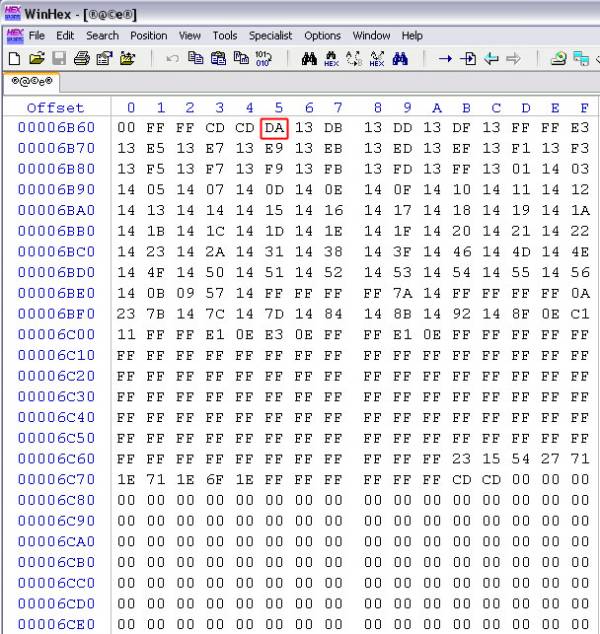This screenshot has width=600, height=634.
Task: Click the Forward navigation arrow
Action: [x=513, y=59]
